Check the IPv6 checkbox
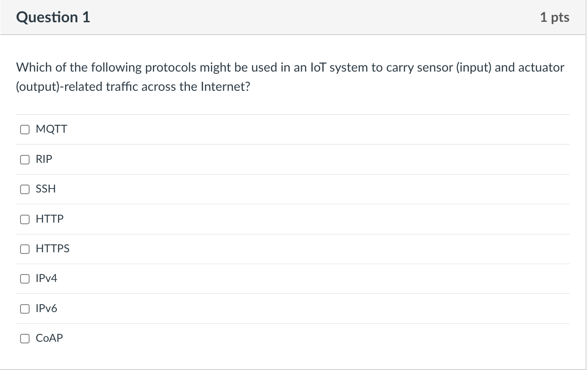The image size is (588, 371). coord(25,309)
